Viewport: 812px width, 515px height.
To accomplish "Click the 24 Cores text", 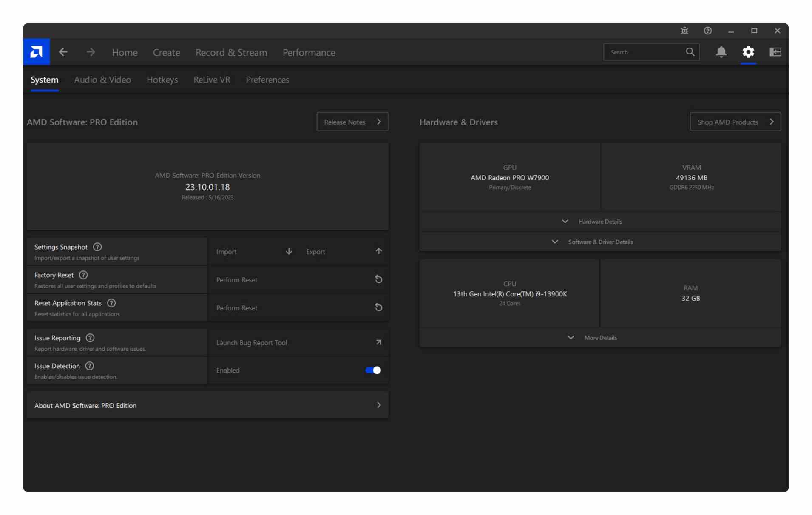I will [509, 303].
